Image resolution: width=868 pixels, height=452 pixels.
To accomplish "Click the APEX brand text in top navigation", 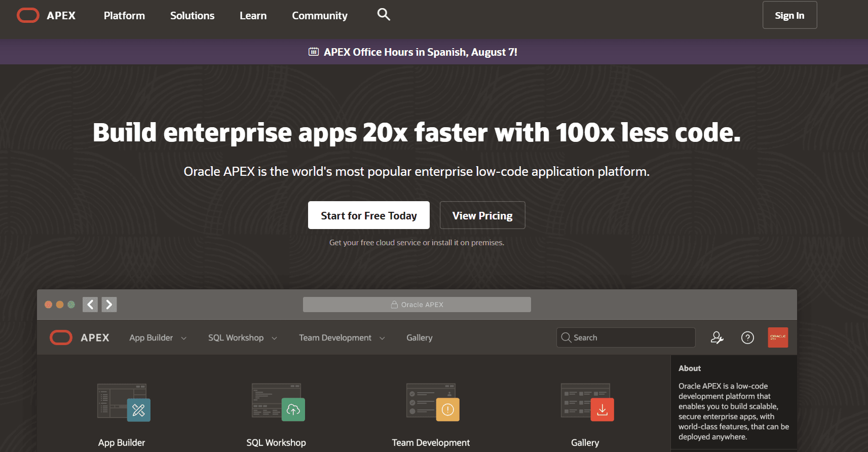I will [x=61, y=16].
